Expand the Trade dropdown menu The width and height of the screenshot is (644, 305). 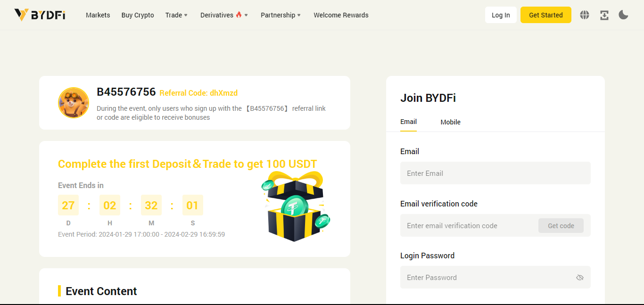click(176, 15)
